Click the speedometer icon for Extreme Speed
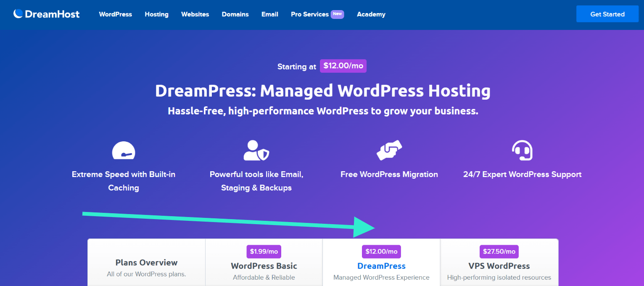The width and height of the screenshot is (644, 286). pos(124,151)
